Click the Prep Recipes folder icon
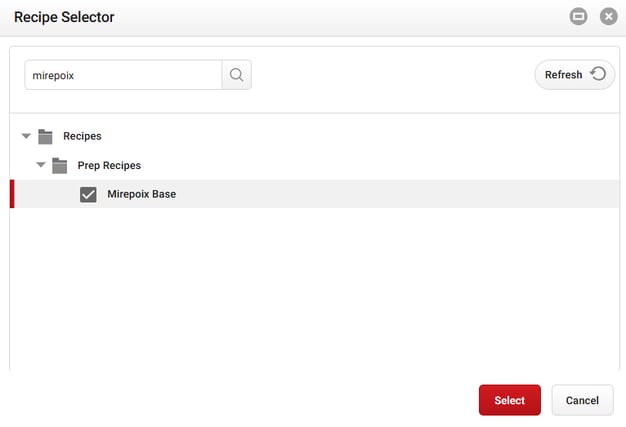Image resolution: width=626 pixels, height=427 pixels. (59, 165)
